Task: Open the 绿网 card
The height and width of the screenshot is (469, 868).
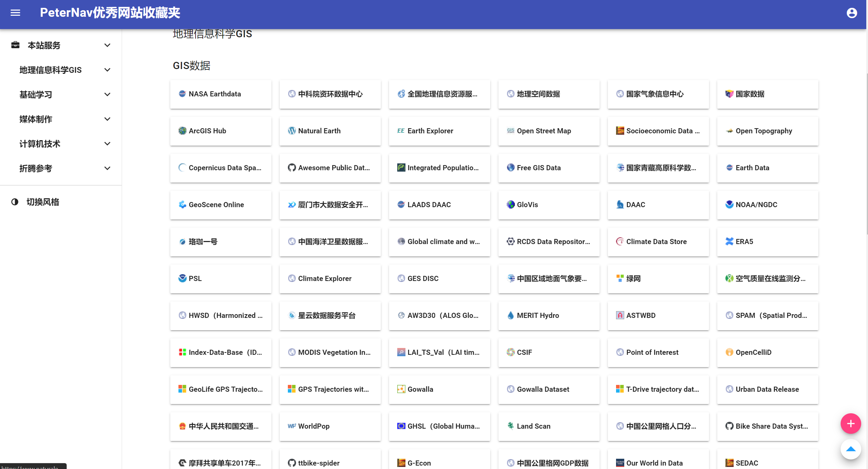Action: [x=658, y=279]
